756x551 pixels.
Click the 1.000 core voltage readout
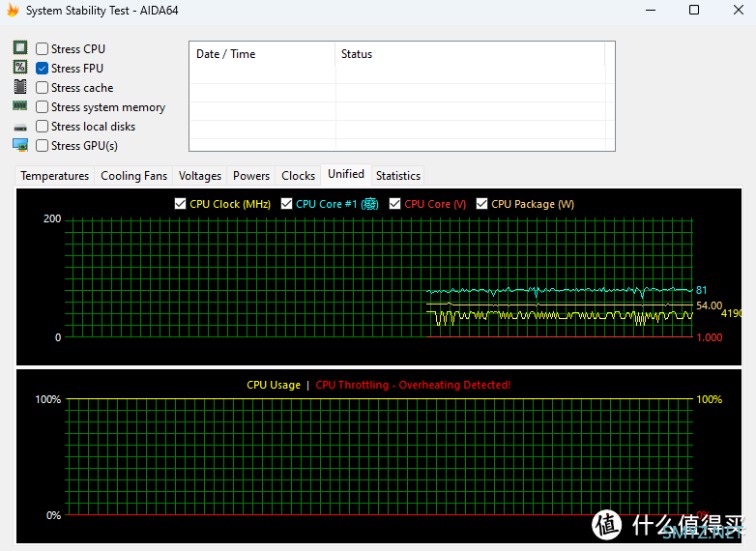coord(710,337)
